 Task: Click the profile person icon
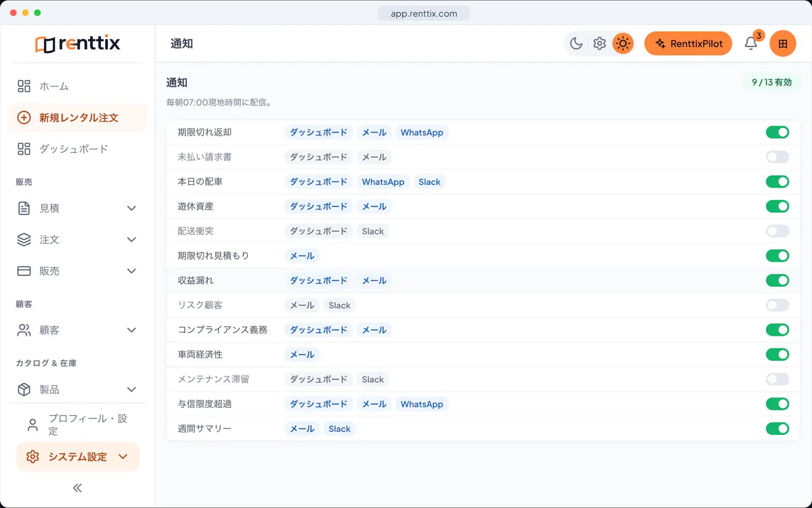[x=33, y=425]
